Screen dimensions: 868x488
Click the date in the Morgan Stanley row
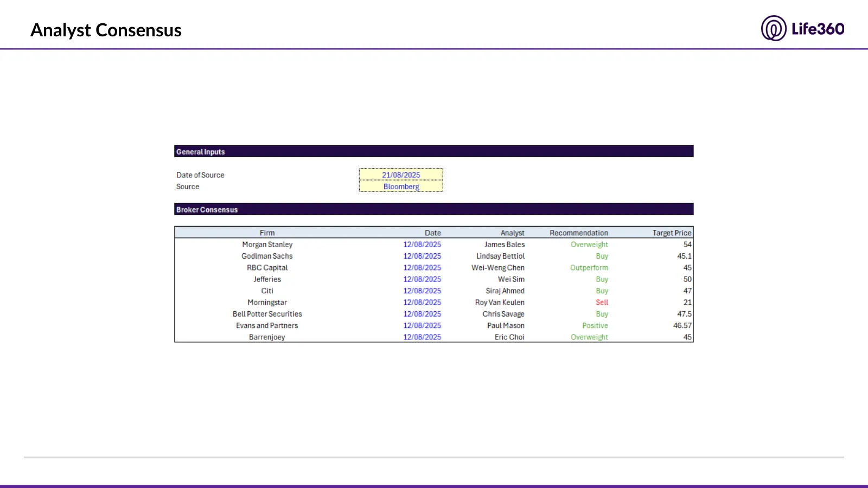(x=422, y=245)
